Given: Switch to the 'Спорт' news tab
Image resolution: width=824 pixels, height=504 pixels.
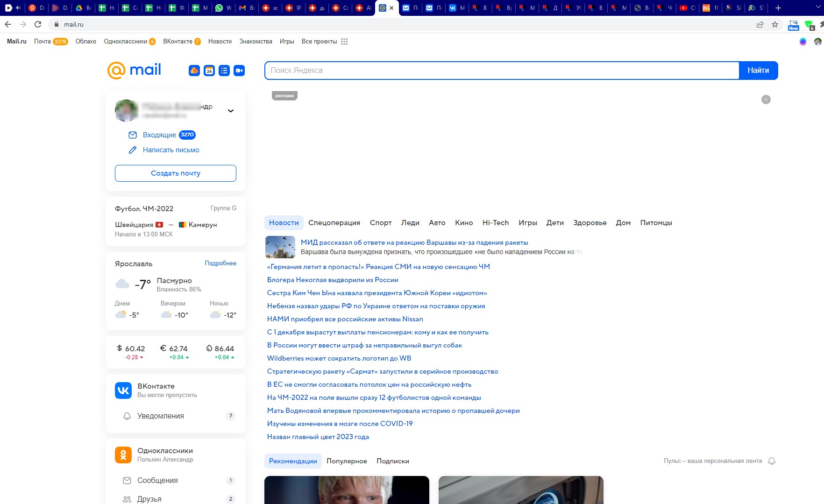Looking at the screenshot, I should coord(381,223).
